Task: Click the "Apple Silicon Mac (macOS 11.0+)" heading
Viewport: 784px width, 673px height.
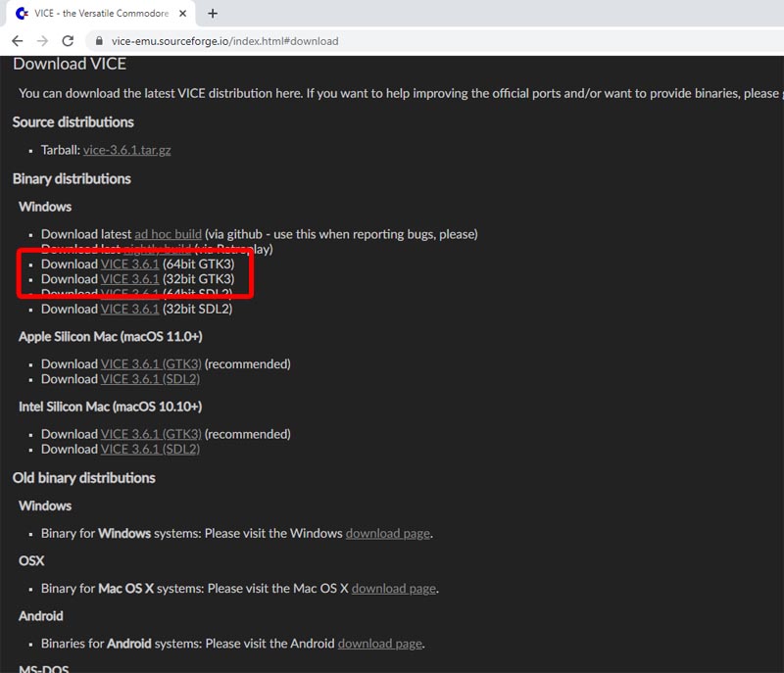Action: pyautogui.click(x=111, y=337)
